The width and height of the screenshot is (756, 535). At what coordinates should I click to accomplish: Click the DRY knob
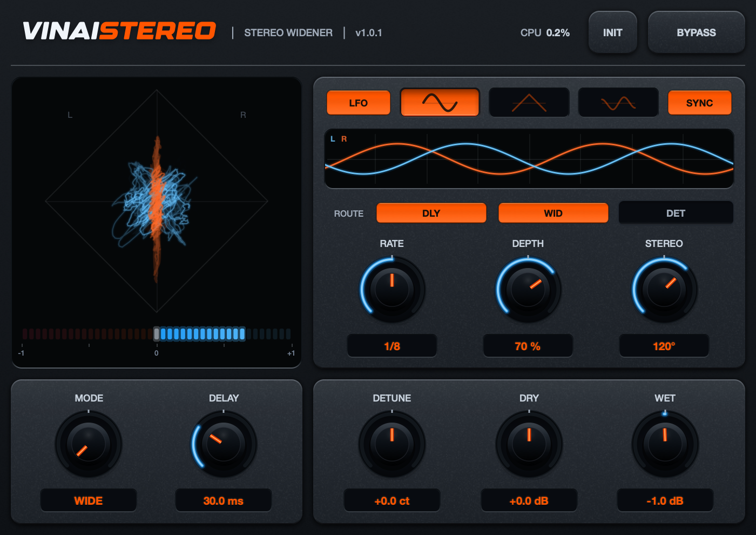click(x=529, y=444)
